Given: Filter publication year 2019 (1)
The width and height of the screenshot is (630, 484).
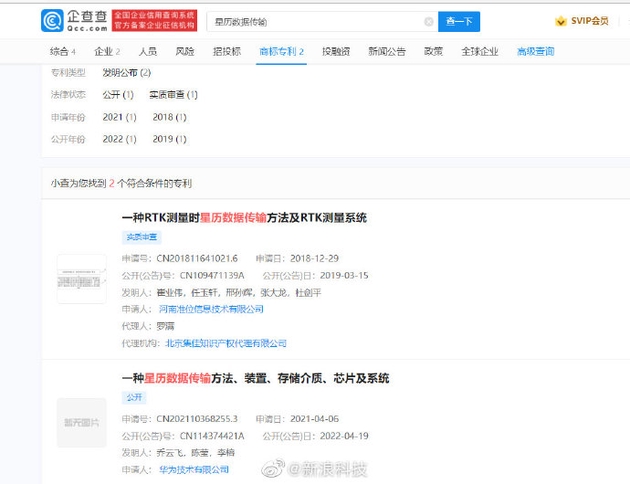Looking at the screenshot, I should click(x=169, y=139).
